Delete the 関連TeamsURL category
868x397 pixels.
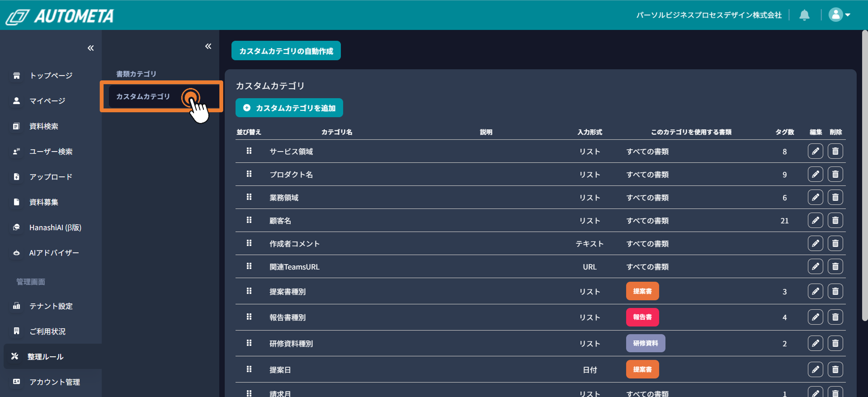[835, 266]
